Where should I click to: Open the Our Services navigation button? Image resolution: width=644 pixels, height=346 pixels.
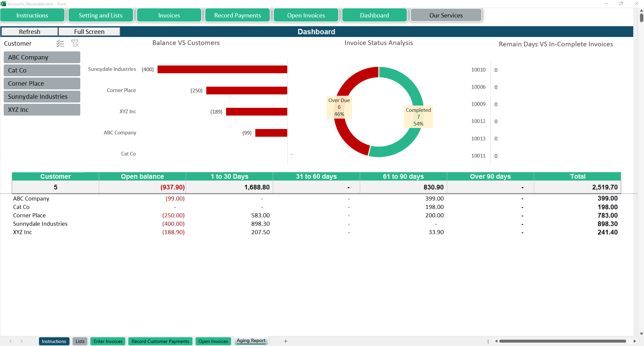pyautogui.click(x=446, y=15)
